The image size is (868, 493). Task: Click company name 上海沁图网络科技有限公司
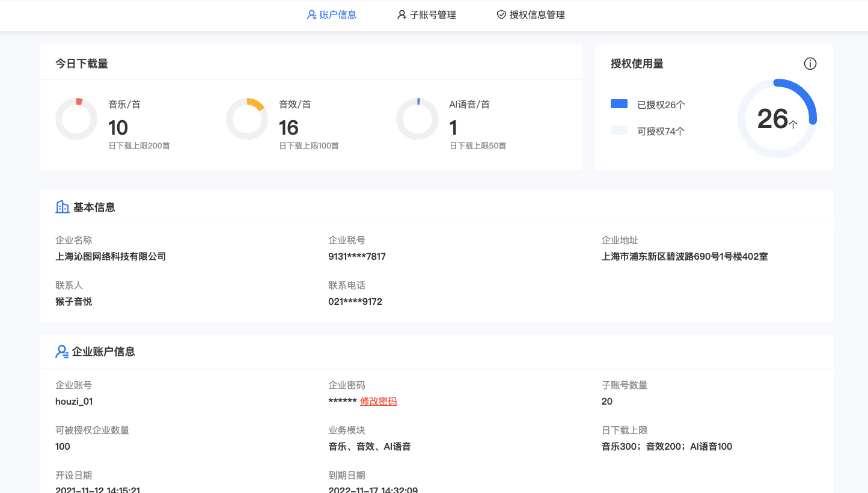pos(111,257)
